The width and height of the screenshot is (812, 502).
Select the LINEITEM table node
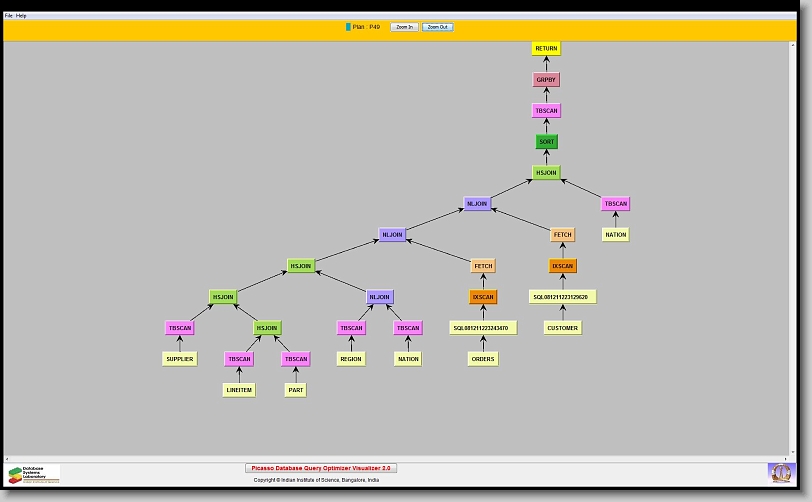click(239, 390)
